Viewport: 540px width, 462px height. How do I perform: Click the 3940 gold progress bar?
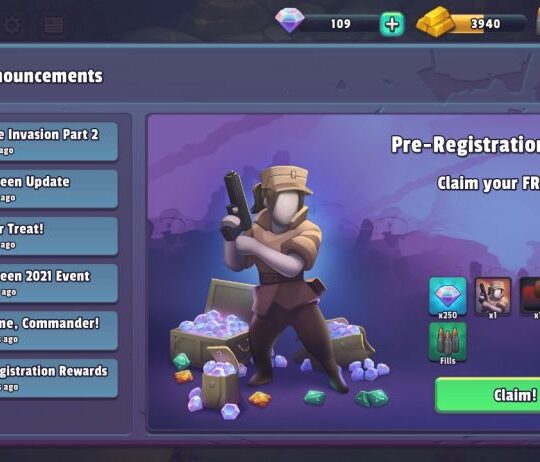click(487, 24)
